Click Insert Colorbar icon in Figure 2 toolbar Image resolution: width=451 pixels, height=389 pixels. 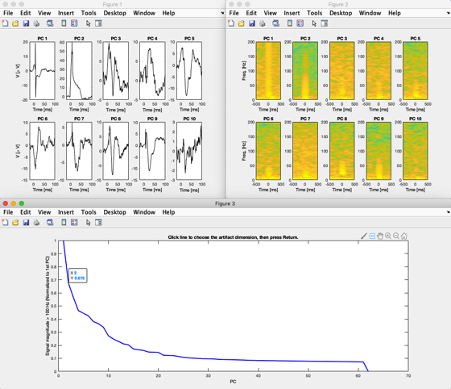290,23
